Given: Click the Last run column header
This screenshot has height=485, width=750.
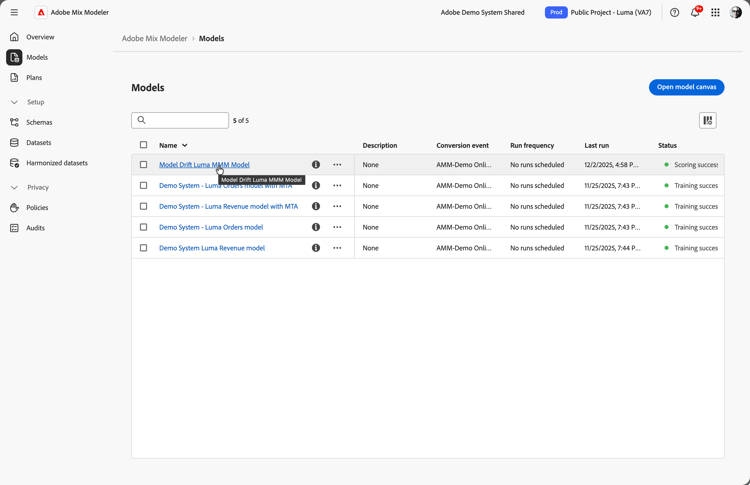Looking at the screenshot, I should pos(596,145).
